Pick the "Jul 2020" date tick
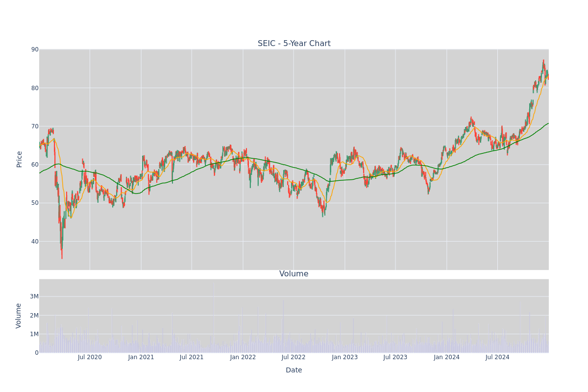The height and width of the screenshot is (392, 588). coord(90,357)
